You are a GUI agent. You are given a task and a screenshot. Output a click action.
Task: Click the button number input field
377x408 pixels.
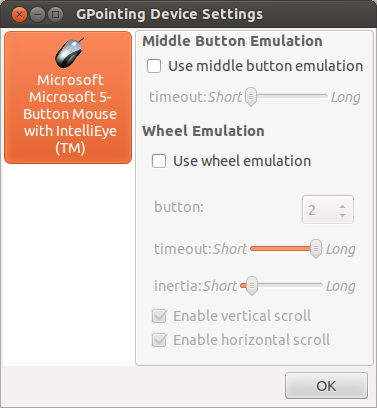pyautogui.click(x=319, y=210)
